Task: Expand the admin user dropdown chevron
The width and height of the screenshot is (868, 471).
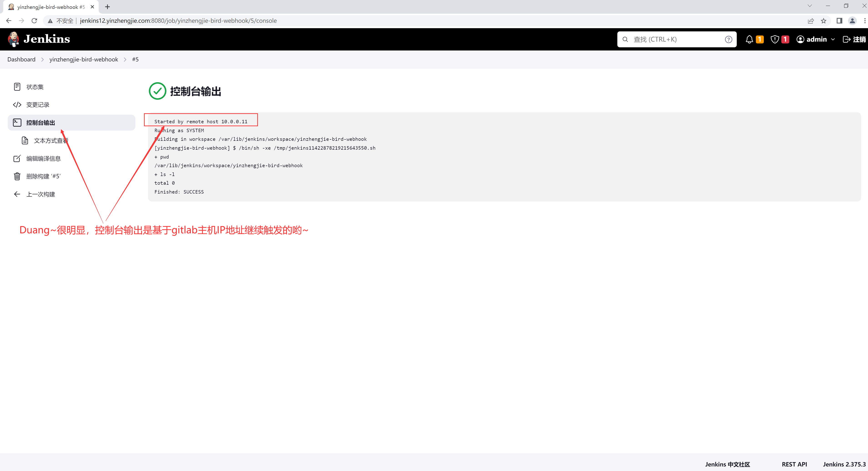Action: click(833, 39)
